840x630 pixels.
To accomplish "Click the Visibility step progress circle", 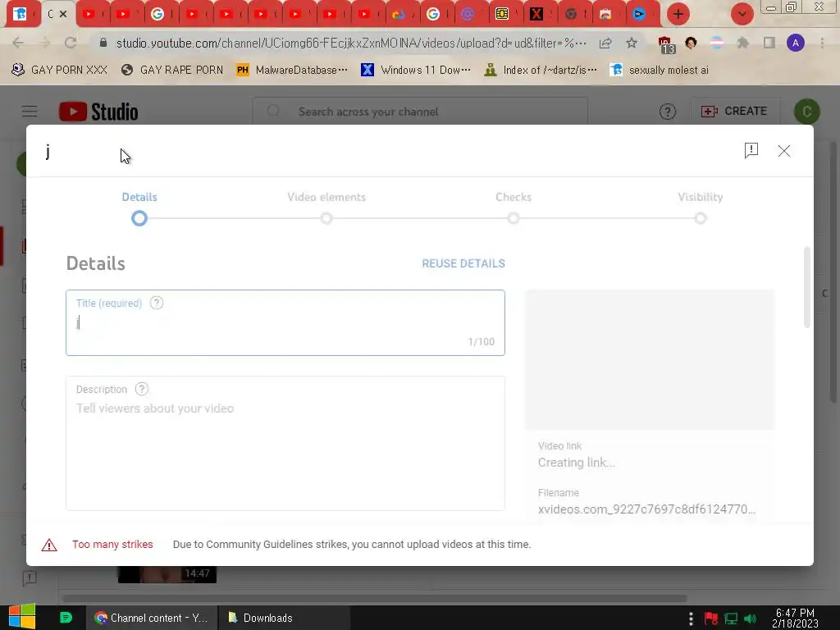I will pyautogui.click(x=701, y=218).
